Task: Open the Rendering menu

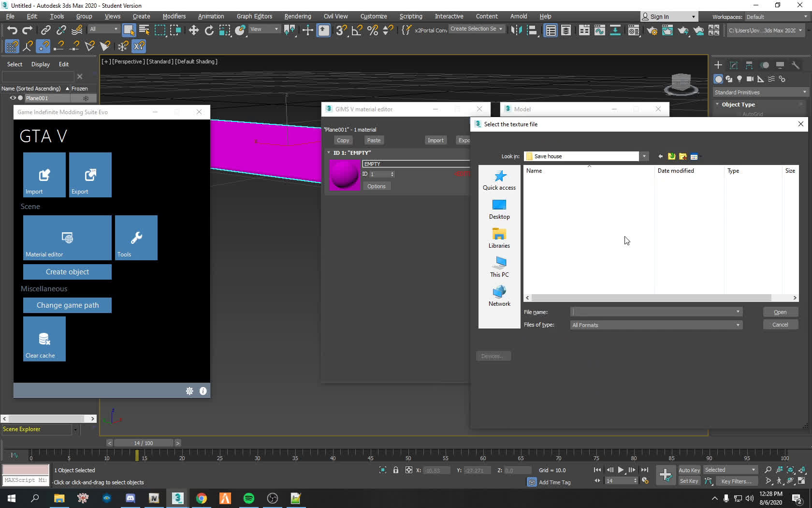Action: [x=297, y=16]
